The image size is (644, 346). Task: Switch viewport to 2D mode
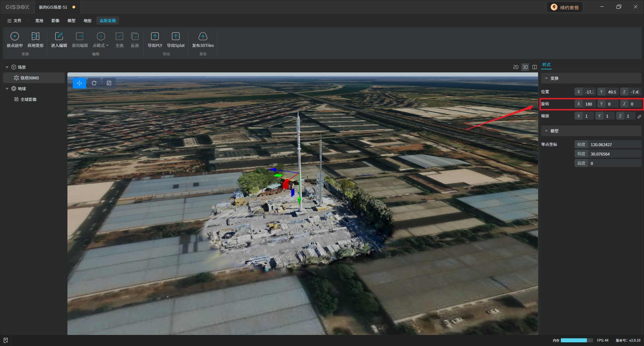tap(516, 67)
